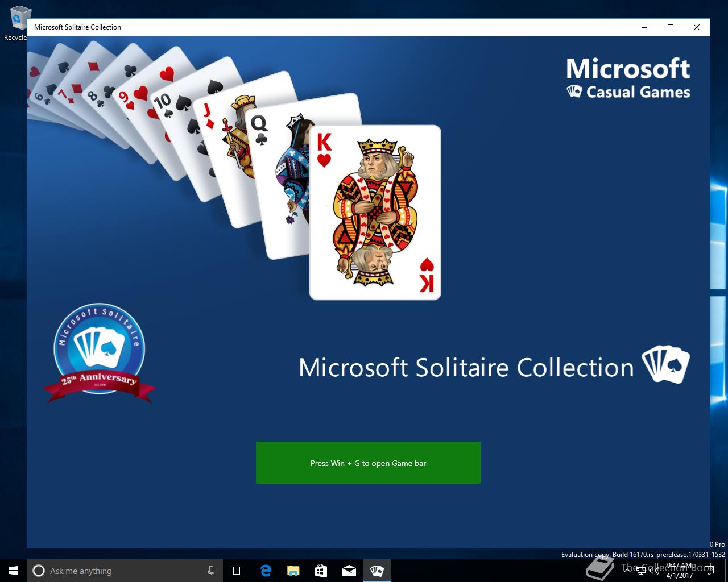Launch Microsoft Edge from the taskbar
The image size is (728, 582).
click(265, 571)
